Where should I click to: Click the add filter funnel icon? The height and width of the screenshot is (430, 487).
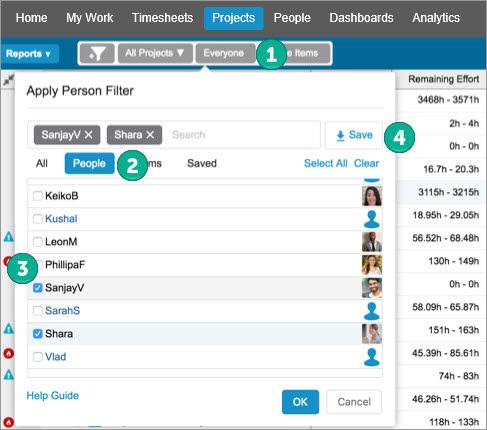click(97, 53)
